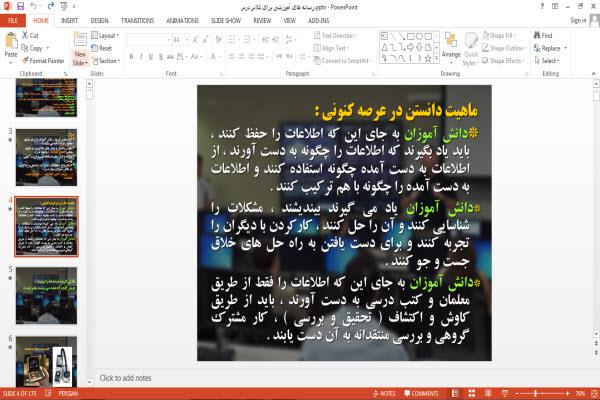Select slide 5 thumbnail
The height and width of the screenshot is (400, 600).
(x=46, y=296)
